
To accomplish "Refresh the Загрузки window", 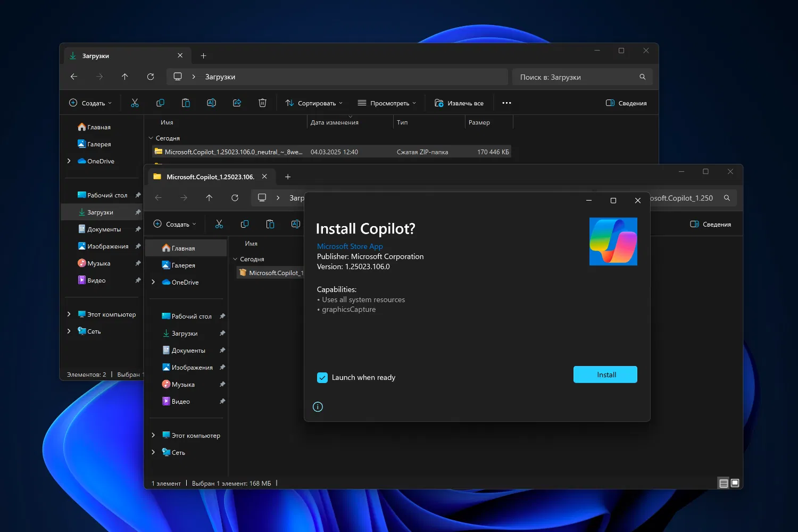I will pyautogui.click(x=151, y=77).
